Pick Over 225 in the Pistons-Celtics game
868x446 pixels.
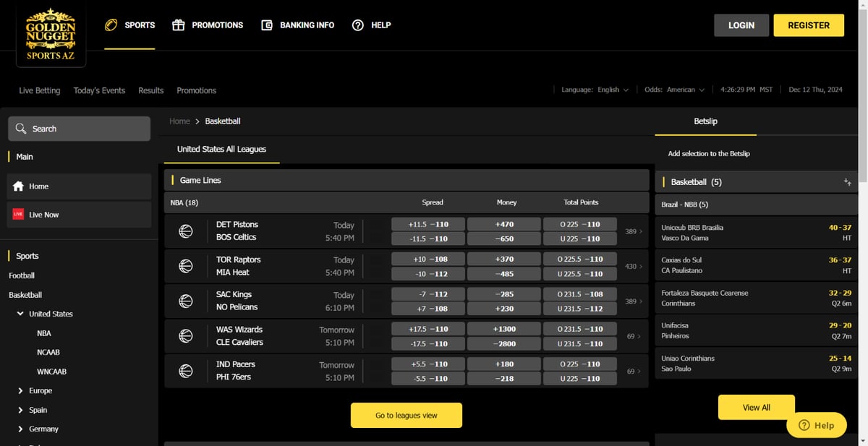(580, 224)
